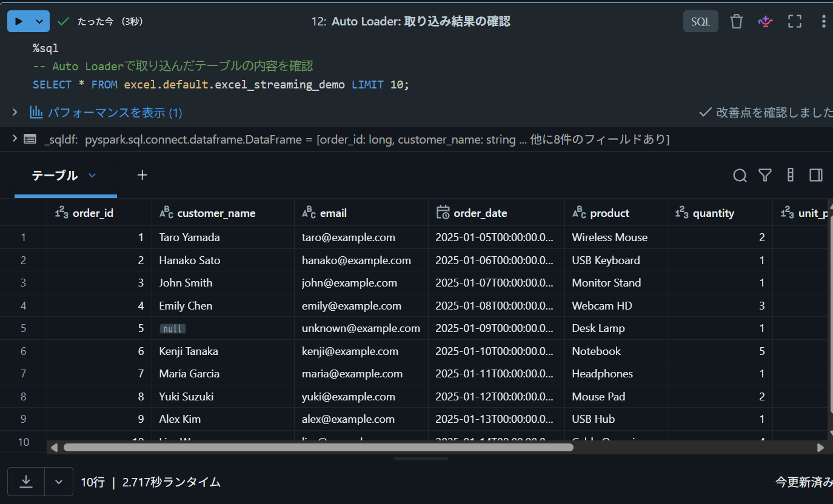Select the テーブル tab

pos(55,175)
